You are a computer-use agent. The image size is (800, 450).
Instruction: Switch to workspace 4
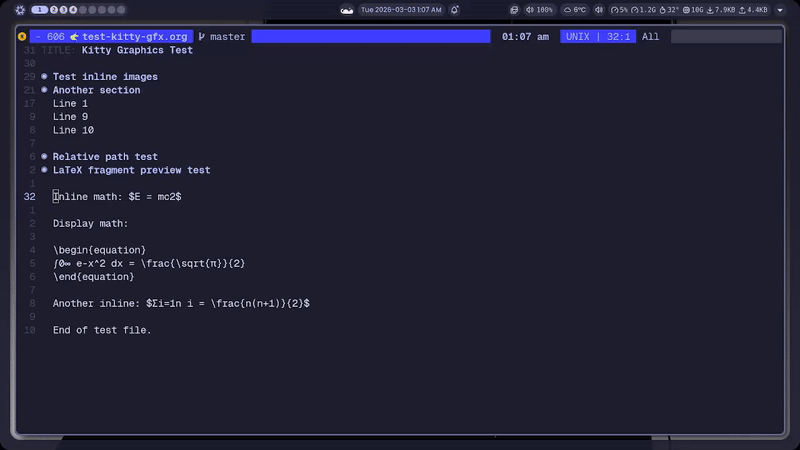point(73,10)
